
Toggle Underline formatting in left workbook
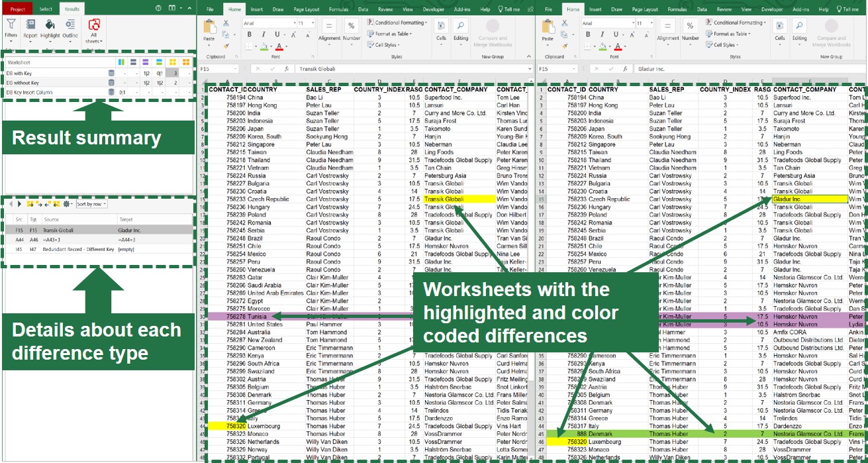click(x=277, y=34)
